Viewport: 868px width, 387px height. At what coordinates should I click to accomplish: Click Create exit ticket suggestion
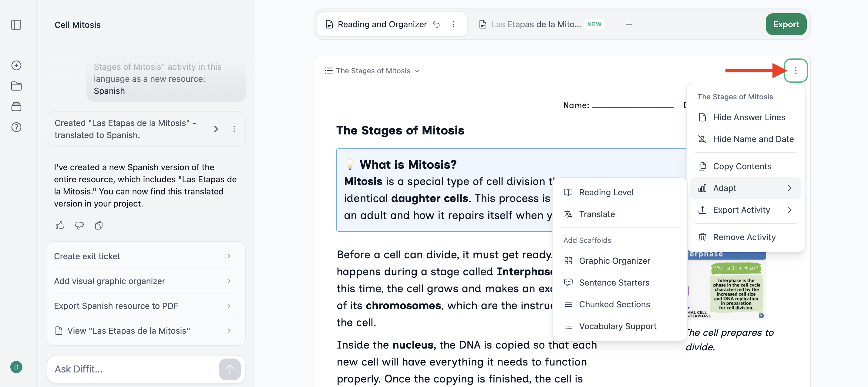(x=146, y=256)
